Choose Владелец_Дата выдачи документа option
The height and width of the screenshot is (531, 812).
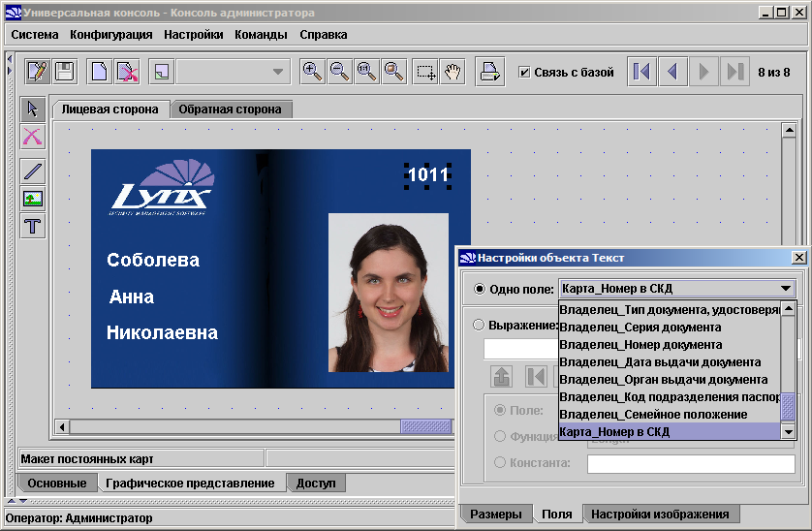669,362
